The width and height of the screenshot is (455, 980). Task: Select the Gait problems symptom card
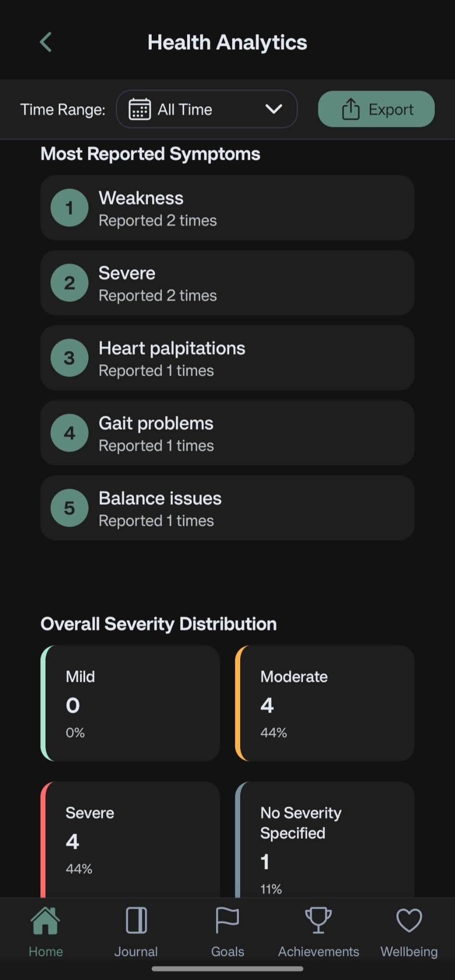tap(227, 433)
